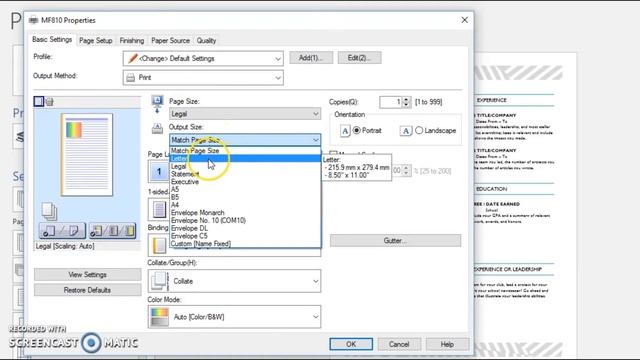The image size is (640, 360).
Task: Click the Portrait orientation icon
Action: pos(345,131)
